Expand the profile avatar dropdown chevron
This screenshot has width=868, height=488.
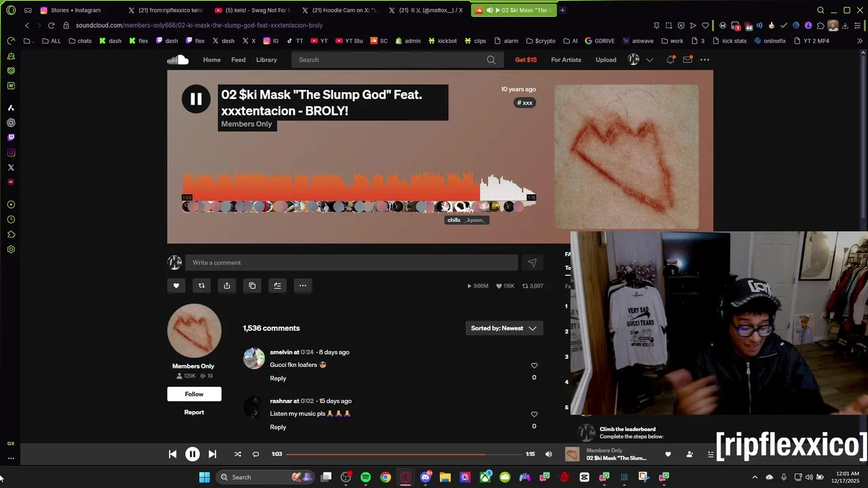(x=649, y=60)
